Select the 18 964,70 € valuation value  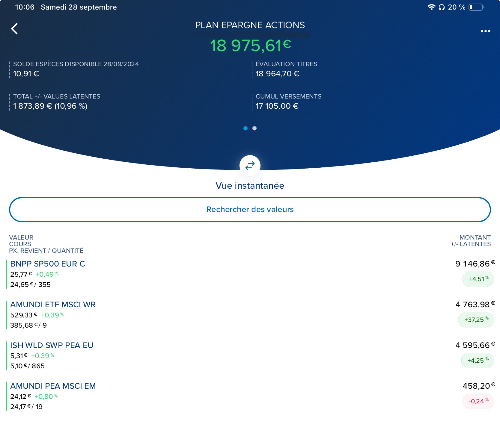pyautogui.click(x=277, y=74)
